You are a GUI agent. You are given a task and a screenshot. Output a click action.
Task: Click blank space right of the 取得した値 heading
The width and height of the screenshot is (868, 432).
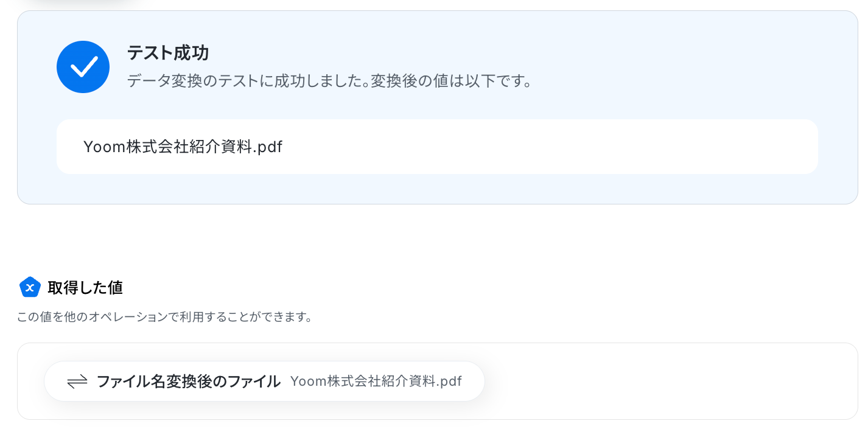pos(426,288)
